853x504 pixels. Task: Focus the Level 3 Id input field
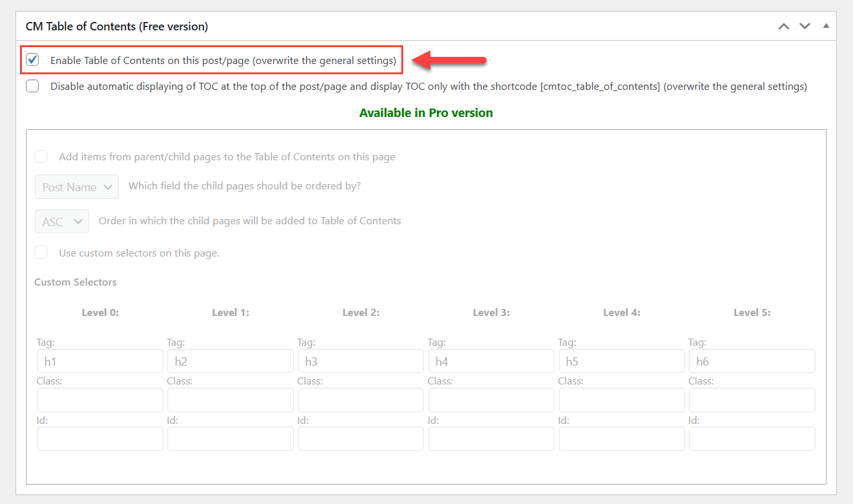491,439
